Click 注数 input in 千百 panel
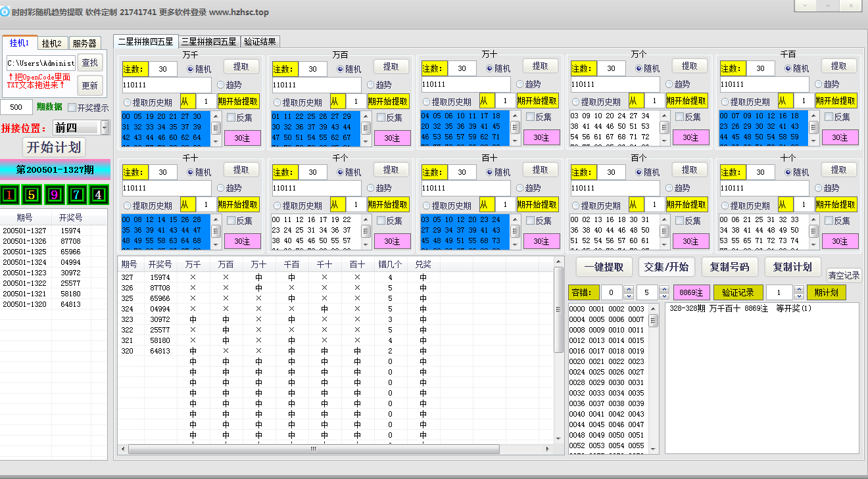The height and width of the screenshot is (479, 868). (761, 69)
